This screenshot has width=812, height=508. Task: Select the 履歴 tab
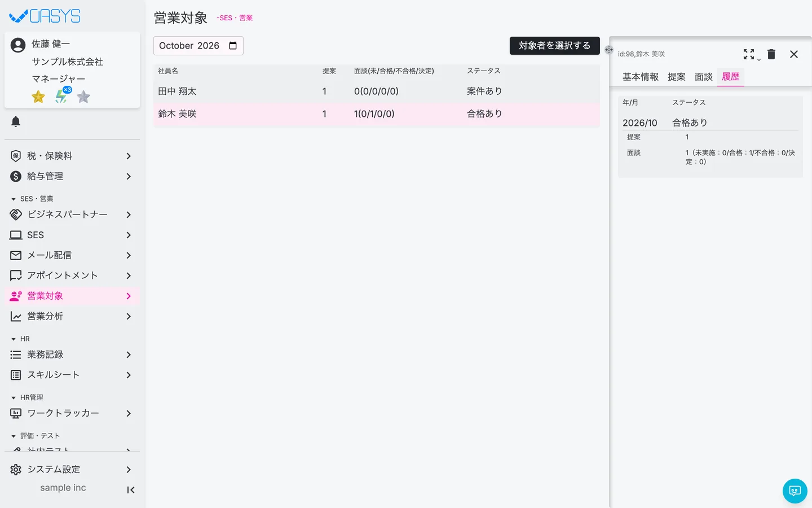click(x=731, y=77)
